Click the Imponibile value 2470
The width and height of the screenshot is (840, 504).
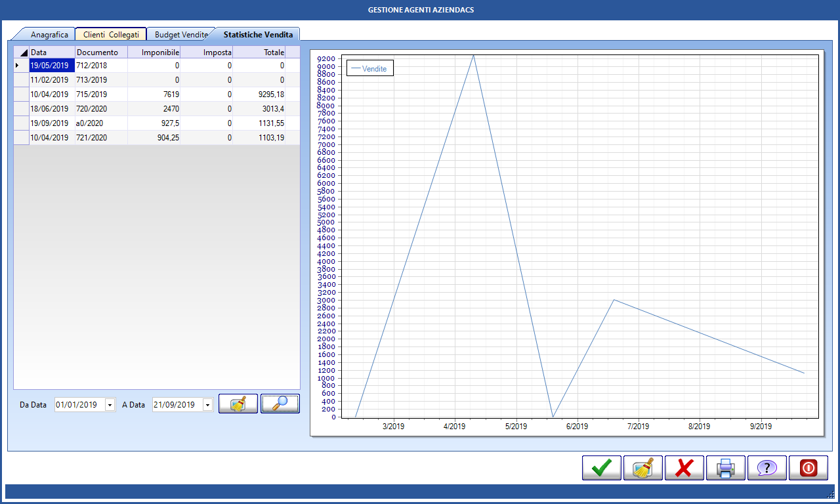[x=154, y=109]
